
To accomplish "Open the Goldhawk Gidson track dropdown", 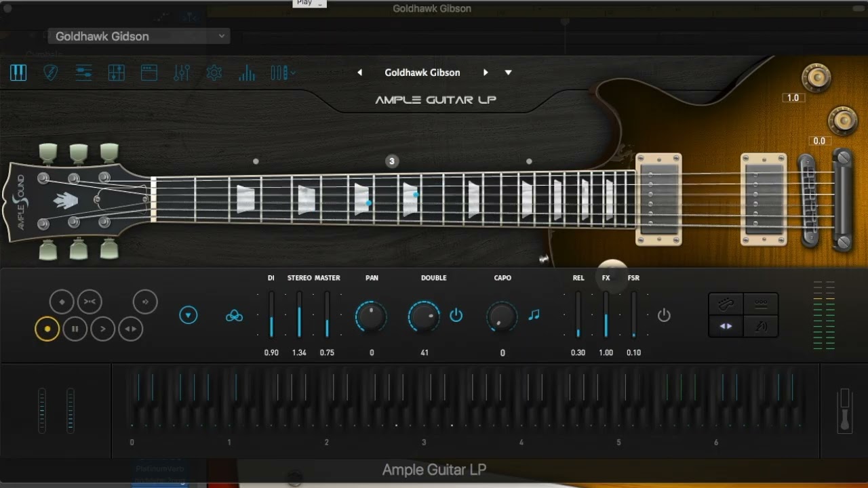I will 138,37.
